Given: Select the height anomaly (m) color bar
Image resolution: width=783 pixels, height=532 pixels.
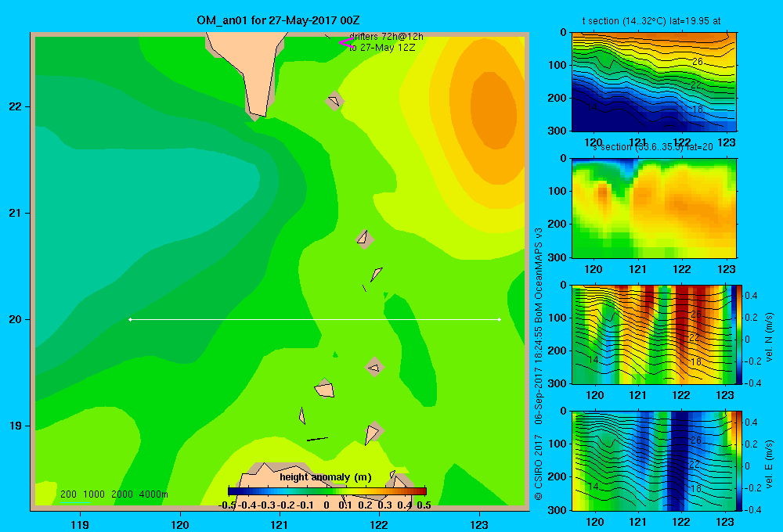Looking at the screenshot, I should (327, 491).
